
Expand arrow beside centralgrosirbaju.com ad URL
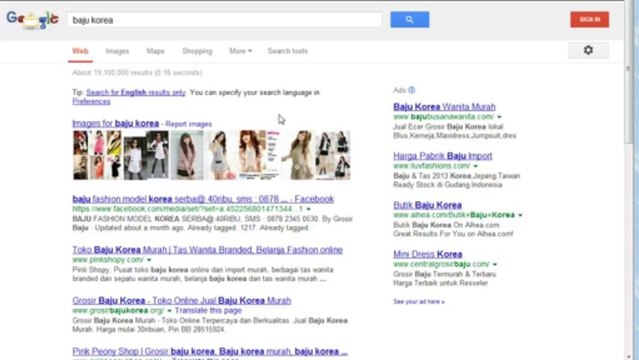coord(495,264)
